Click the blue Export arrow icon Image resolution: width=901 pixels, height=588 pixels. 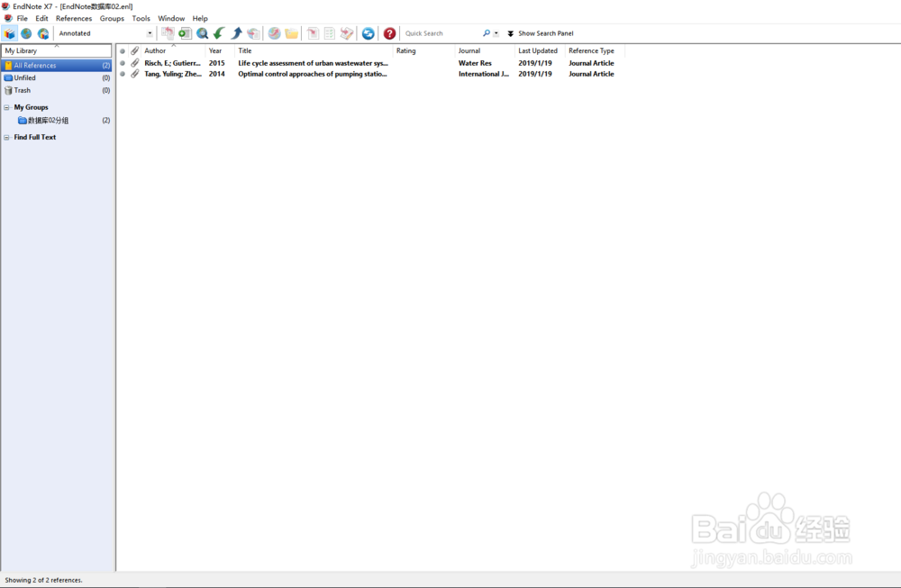pos(236,34)
